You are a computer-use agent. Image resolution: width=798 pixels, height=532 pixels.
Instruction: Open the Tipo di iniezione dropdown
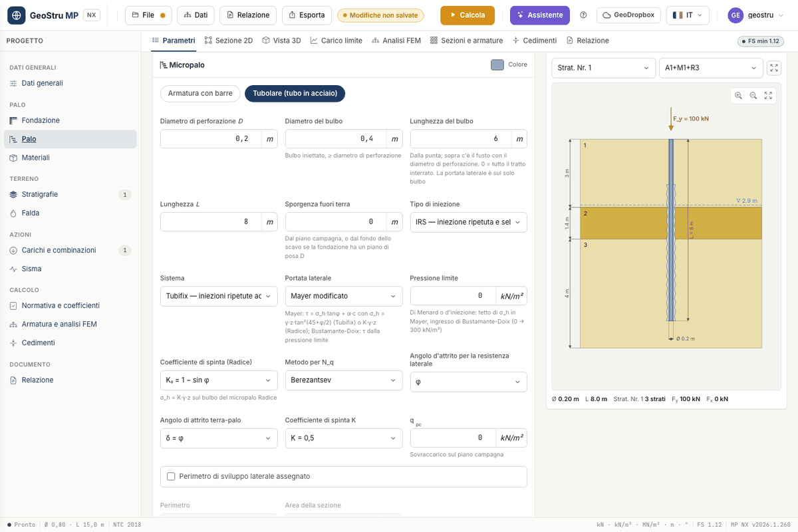click(468, 222)
